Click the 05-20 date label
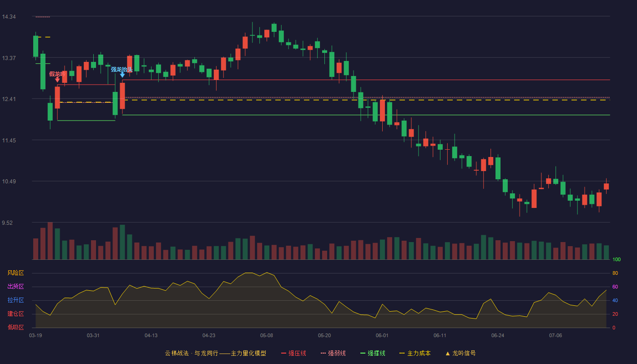 (324, 335)
